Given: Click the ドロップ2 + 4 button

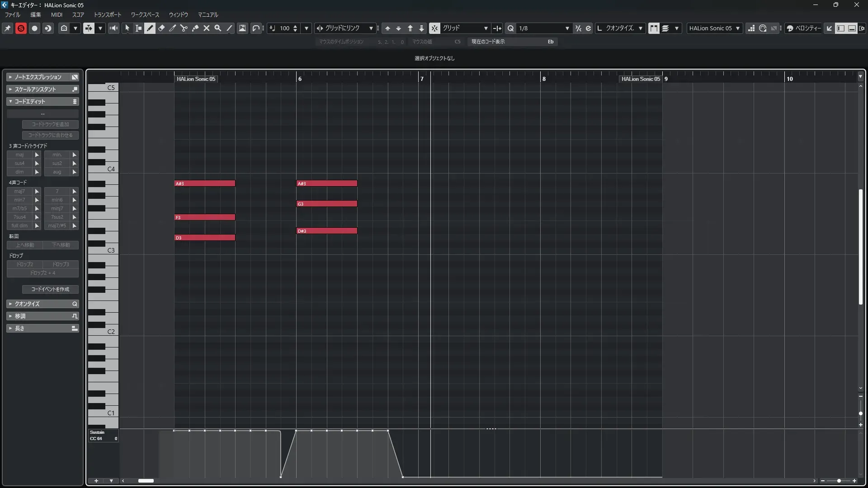Looking at the screenshot, I should point(42,273).
